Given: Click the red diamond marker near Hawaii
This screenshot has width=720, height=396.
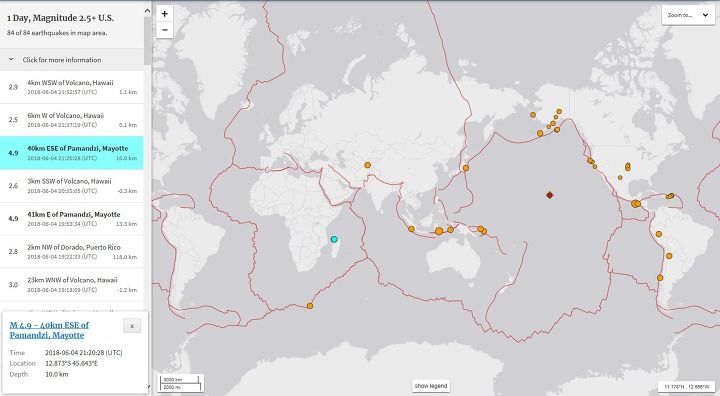Looking at the screenshot, I should tap(549, 195).
